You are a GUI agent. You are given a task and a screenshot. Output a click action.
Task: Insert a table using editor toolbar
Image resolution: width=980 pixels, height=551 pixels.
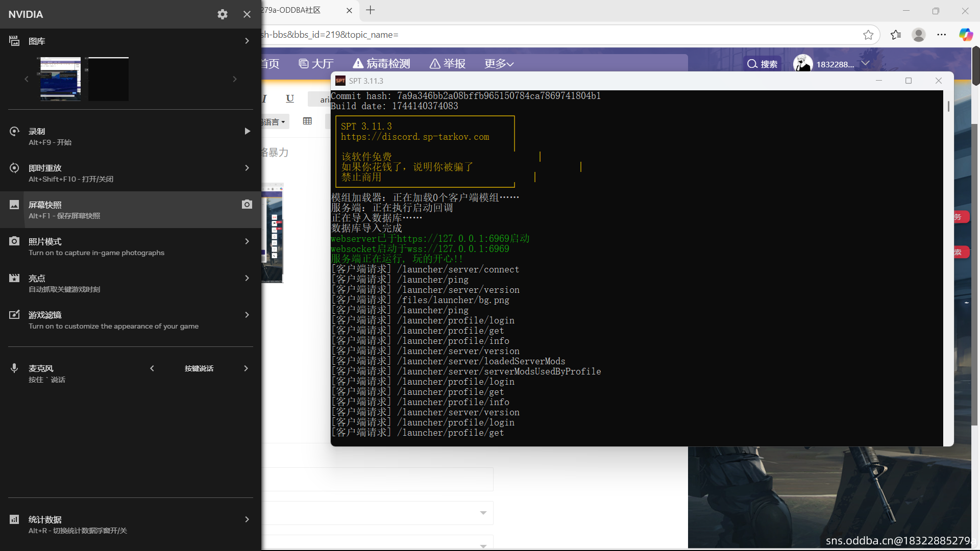[307, 121]
